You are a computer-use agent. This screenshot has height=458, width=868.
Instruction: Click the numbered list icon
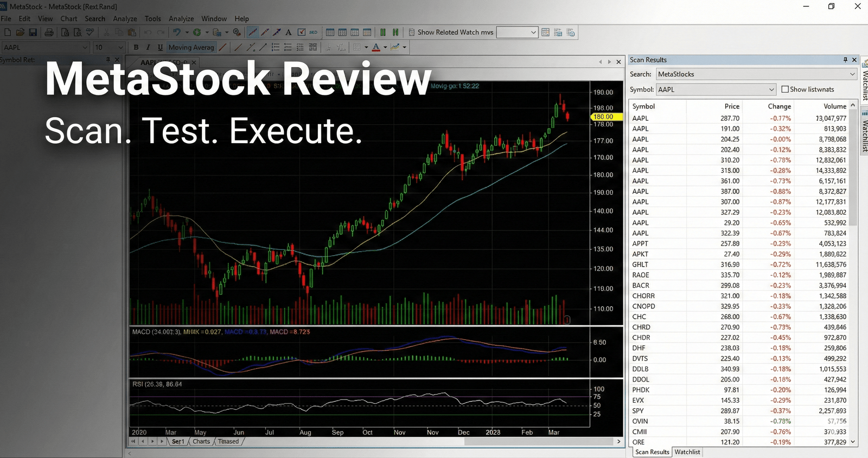(x=276, y=47)
